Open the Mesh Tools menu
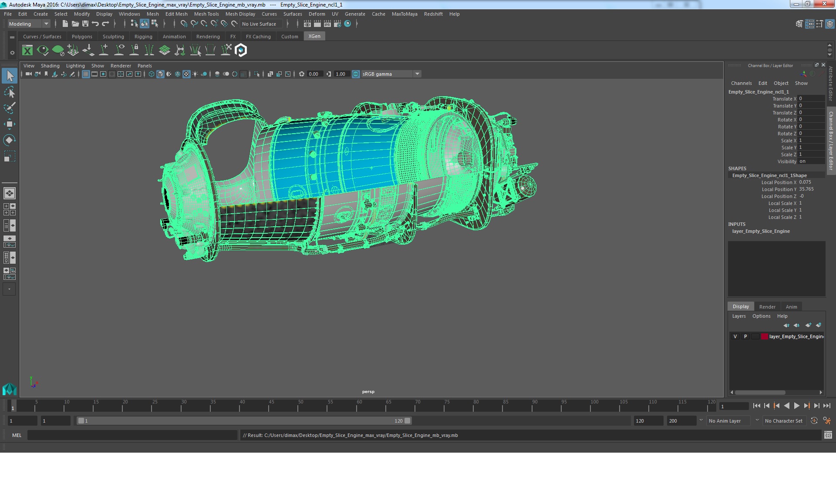 tap(206, 14)
